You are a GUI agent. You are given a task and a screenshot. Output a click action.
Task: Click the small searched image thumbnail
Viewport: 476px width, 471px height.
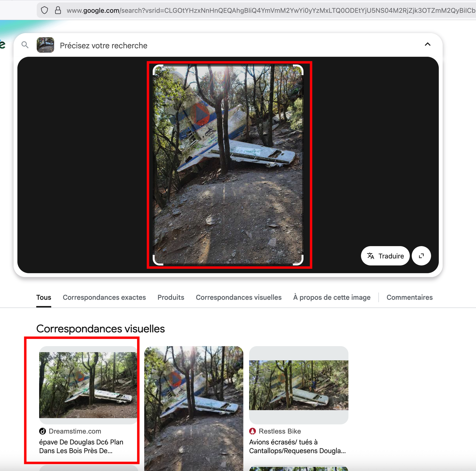(45, 45)
